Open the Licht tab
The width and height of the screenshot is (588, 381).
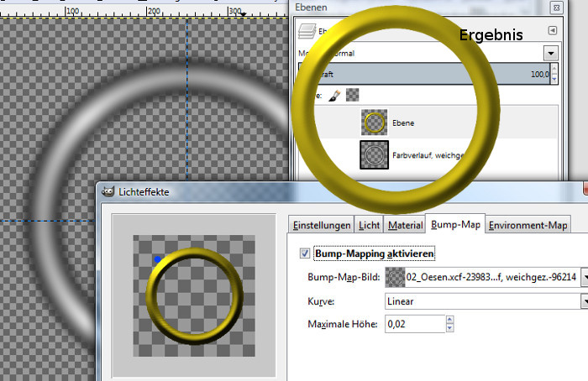[370, 225]
